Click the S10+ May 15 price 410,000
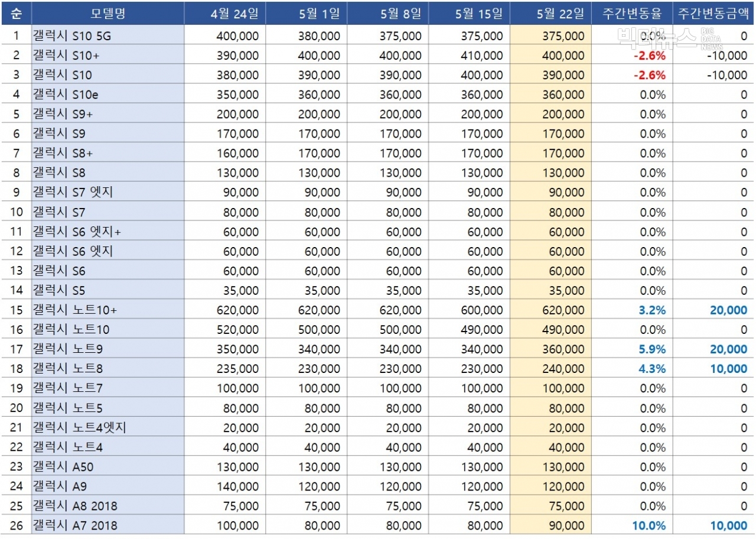 (482, 56)
